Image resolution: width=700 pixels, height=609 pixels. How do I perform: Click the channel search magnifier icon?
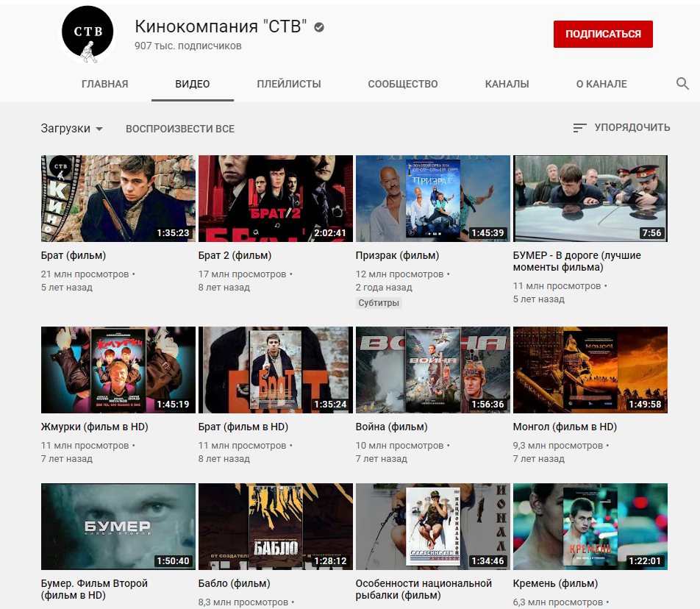coord(682,84)
